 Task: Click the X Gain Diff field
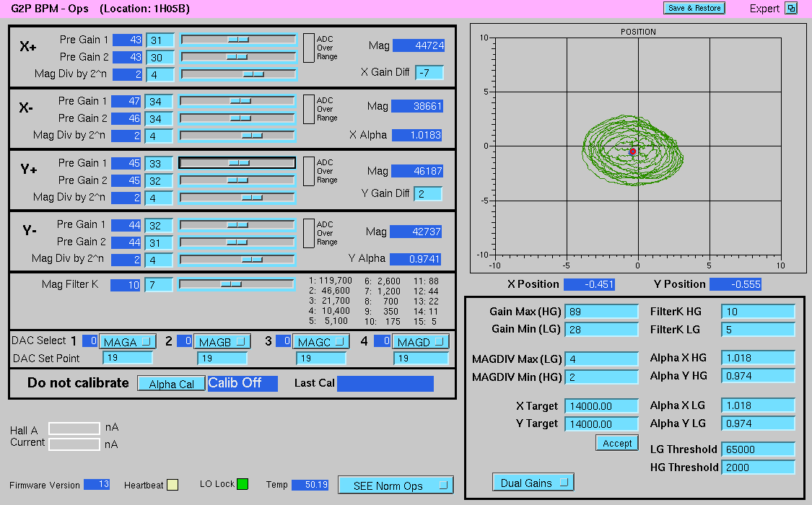[x=429, y=72]
